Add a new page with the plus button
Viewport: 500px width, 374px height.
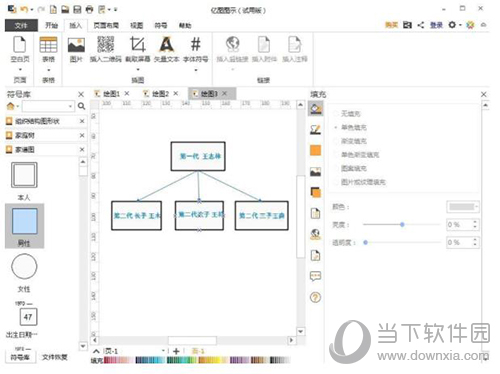pyautogui.click(x=176, y=351)
